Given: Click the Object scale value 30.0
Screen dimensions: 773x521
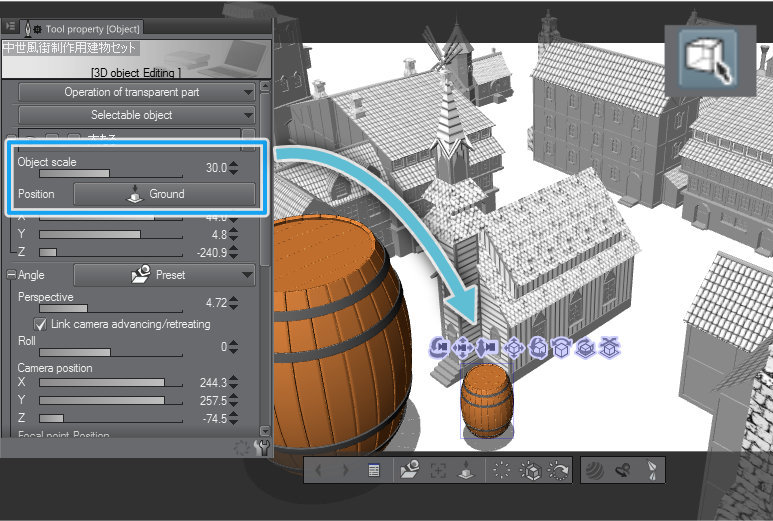Looking at the screenshot, I should tap(216, 168).
